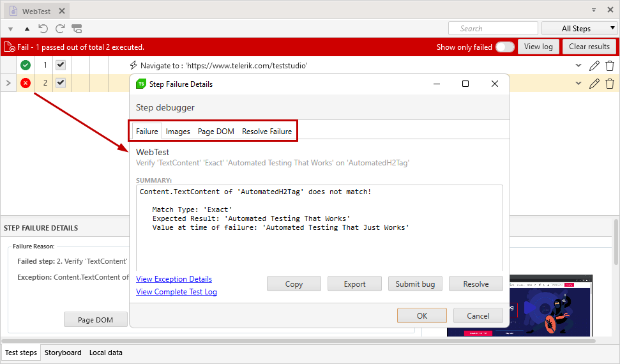
Task: Click the View log button
Action: [538, 47]
